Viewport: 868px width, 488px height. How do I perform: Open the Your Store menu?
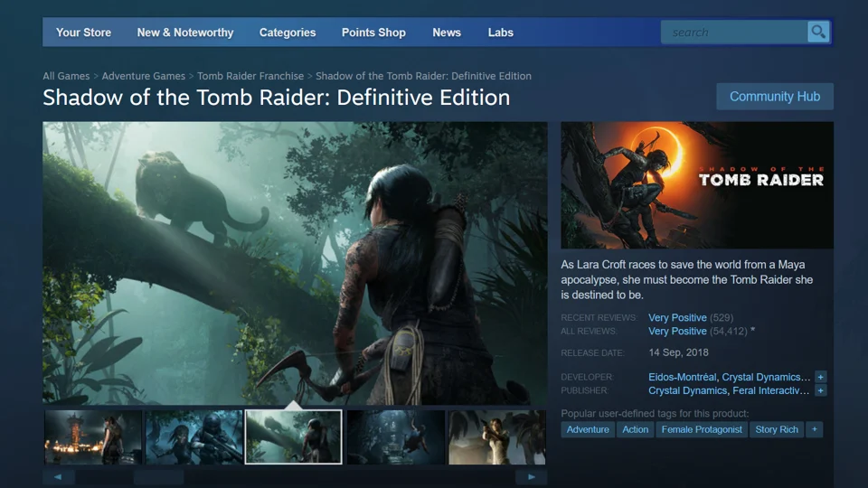(83, 33)
